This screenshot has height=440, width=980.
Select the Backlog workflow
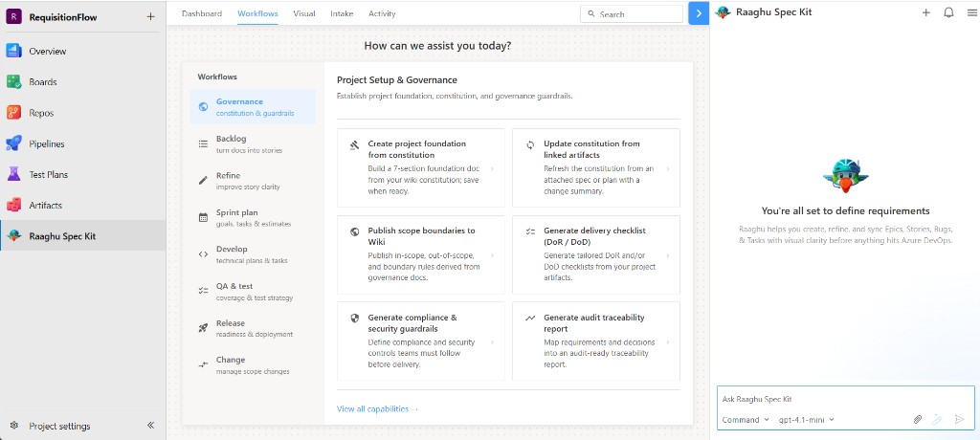[x=253, y=143]
